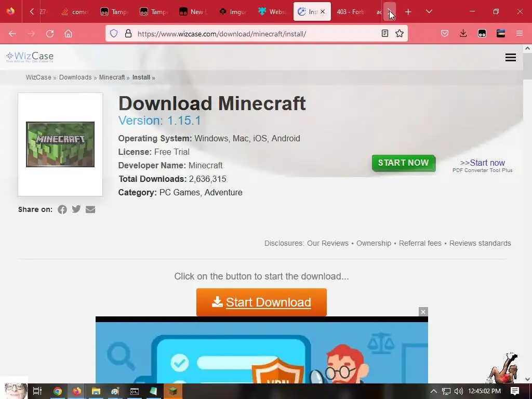Open Ownership disclosure link
This screenshot has height=399, width=532.
click(374, 243)
